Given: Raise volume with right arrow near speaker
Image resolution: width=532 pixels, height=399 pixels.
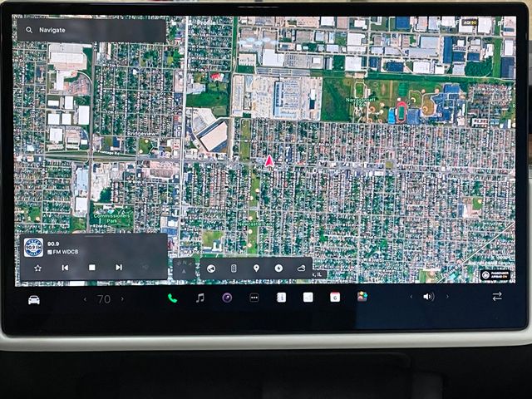Looking at the screenshot, I should tap(447, 297).
